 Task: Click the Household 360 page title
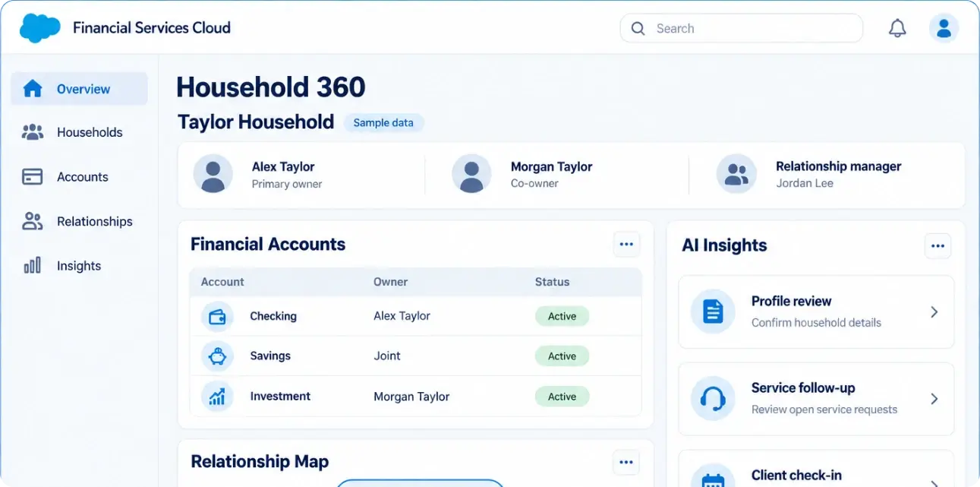pyautogui.click(x=271, y=87)
